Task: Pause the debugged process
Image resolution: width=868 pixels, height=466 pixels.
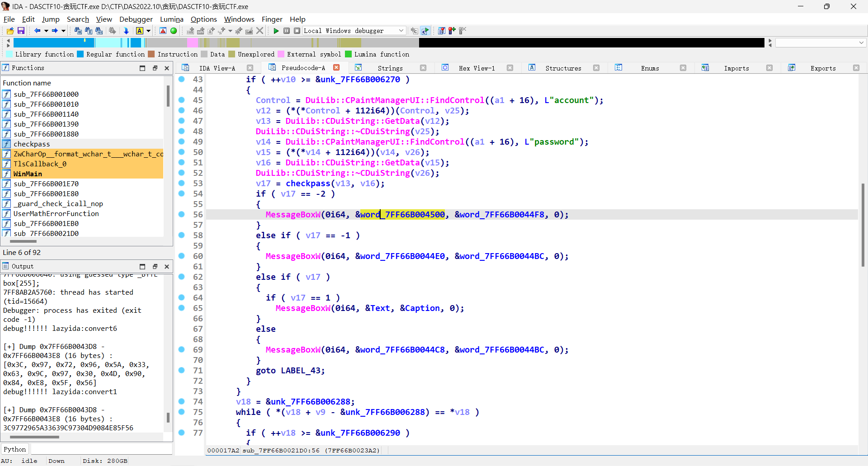Action: click(x=287, y=31)
